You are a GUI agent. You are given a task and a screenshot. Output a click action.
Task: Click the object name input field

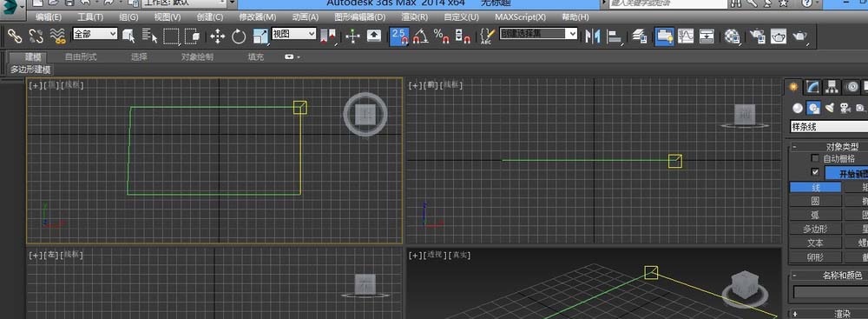coord(831,292)
